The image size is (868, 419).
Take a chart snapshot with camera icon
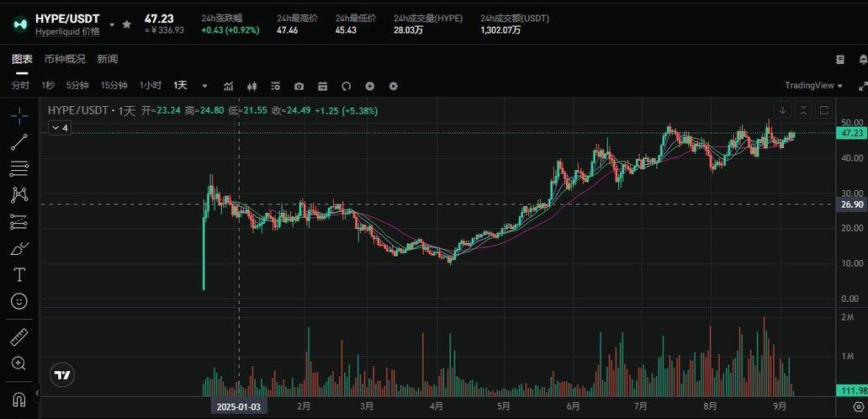coord(299,86)
